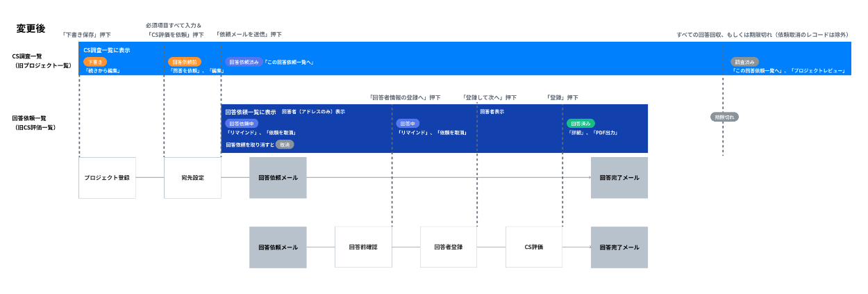This screenshot has height=294, width=868.
Task: Select the CS評価 step box
Action: (x=534, y=247)
